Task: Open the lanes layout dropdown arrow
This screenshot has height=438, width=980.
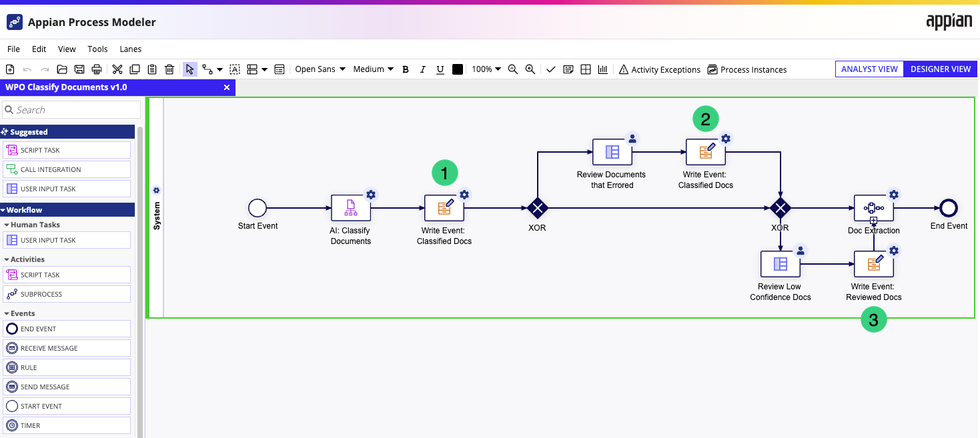Action: (265, 70)
